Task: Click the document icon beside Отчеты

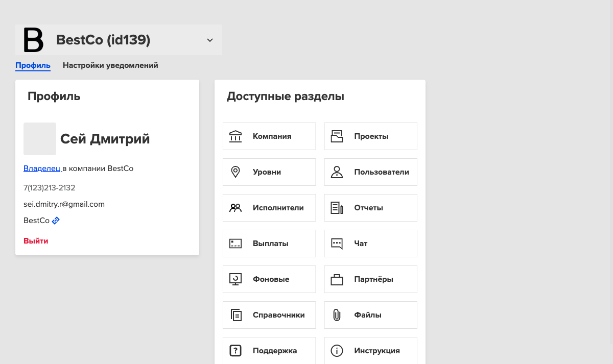Action: click(x=337, y=208)
